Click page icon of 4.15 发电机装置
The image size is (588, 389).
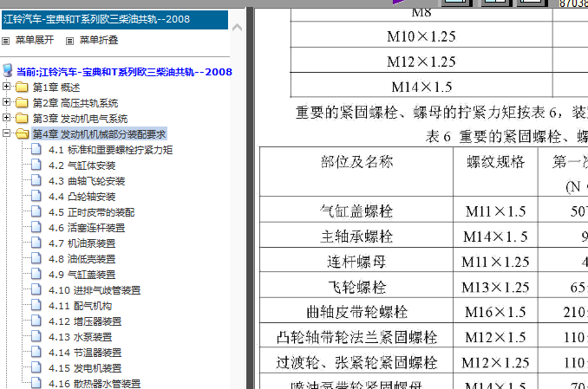(x=36, y=367)
